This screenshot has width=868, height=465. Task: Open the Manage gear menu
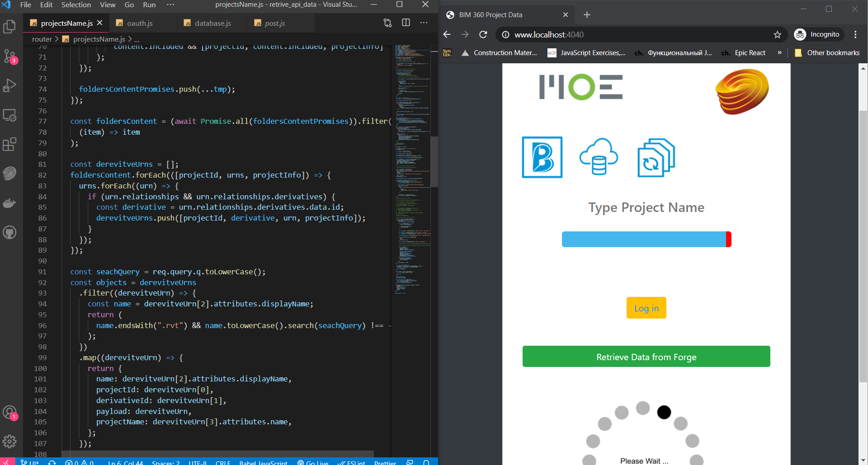(x=9, y=441)
